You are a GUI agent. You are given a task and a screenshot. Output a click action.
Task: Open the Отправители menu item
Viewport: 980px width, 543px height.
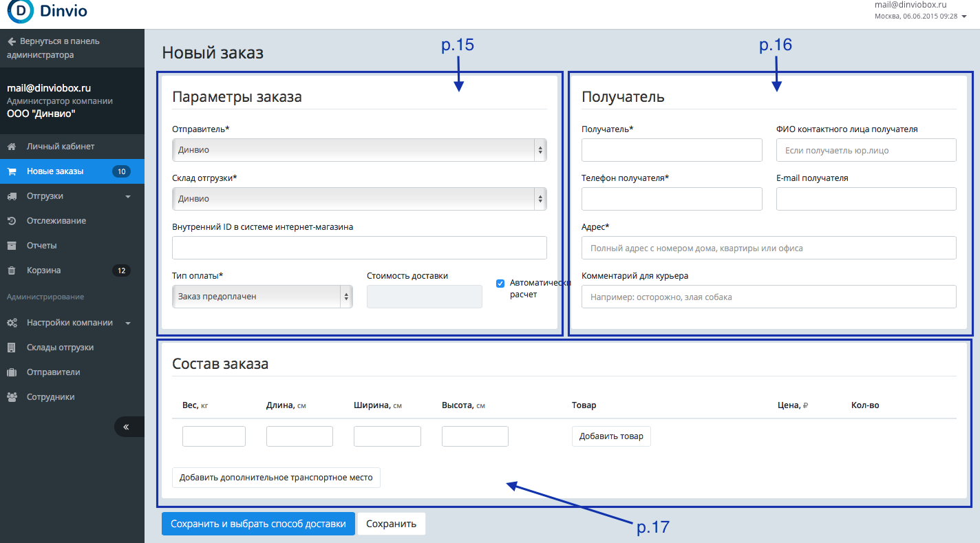click(72, 372)
